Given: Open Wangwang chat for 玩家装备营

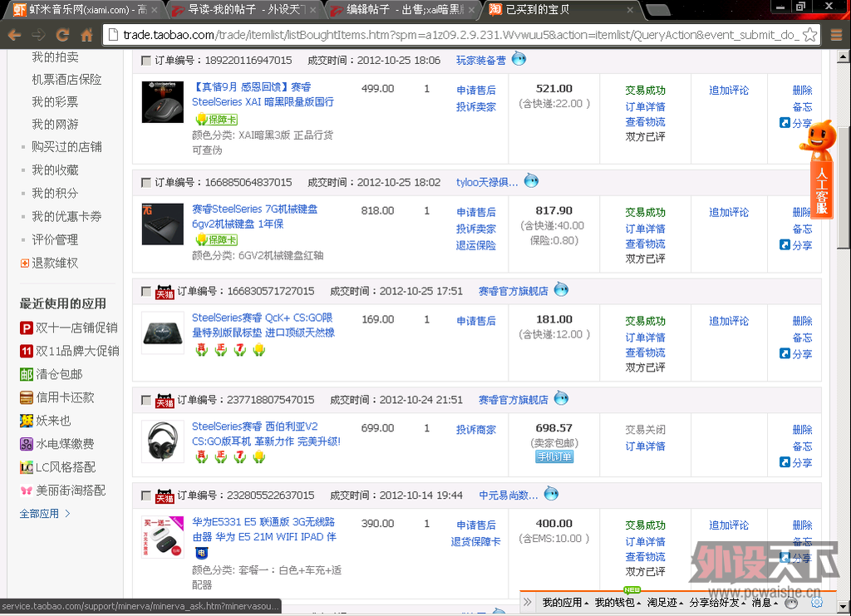Looking at the screenshot, I should point(519,59).
